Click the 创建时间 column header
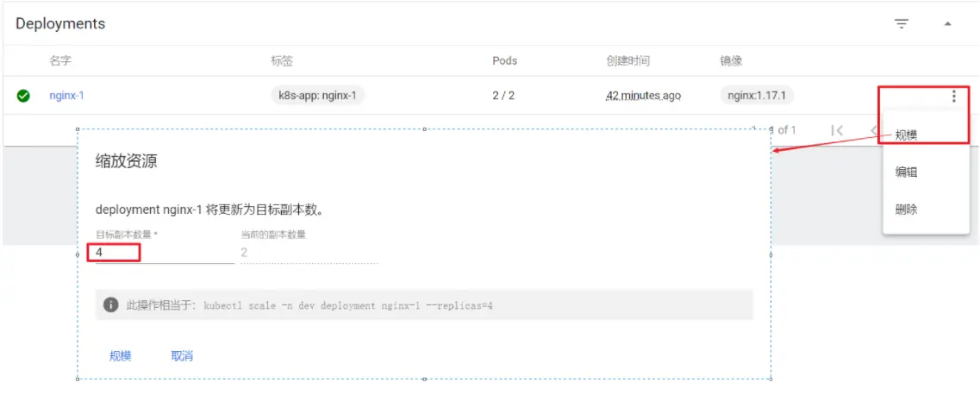Viewport: 980px width, 395px height. tap(627, 61)
